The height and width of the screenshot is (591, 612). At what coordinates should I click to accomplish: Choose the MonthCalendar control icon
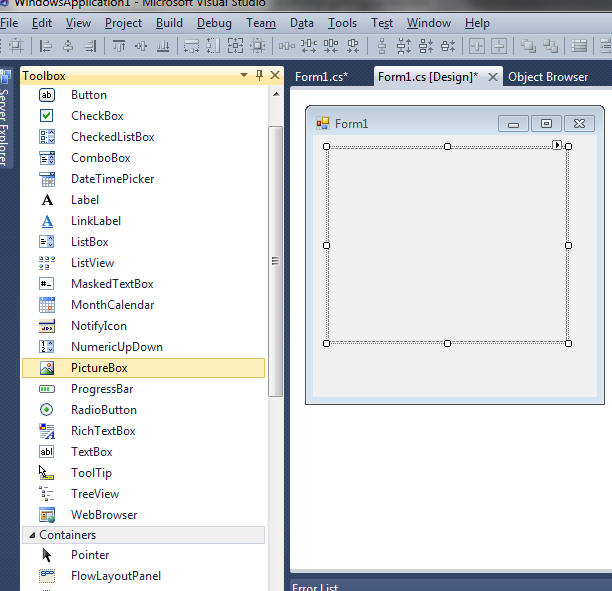pos(47,305)
